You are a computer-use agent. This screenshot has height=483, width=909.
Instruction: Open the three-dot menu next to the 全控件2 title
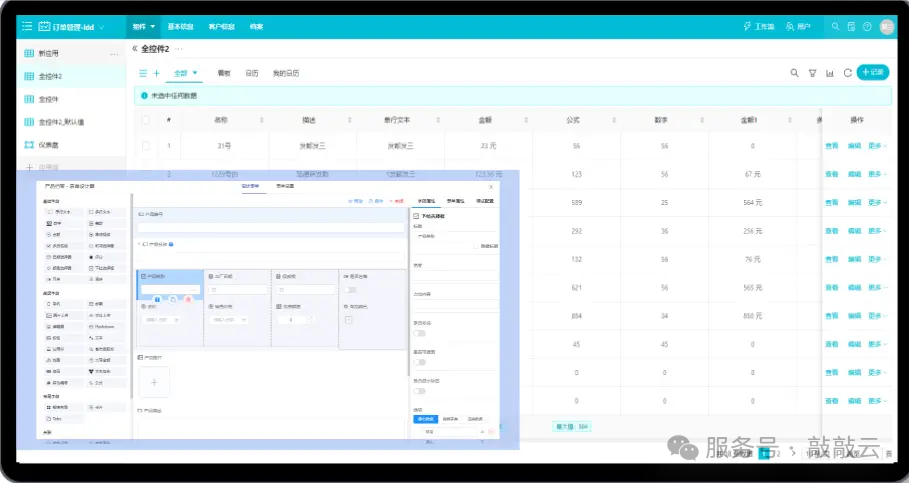pos(179,49)
